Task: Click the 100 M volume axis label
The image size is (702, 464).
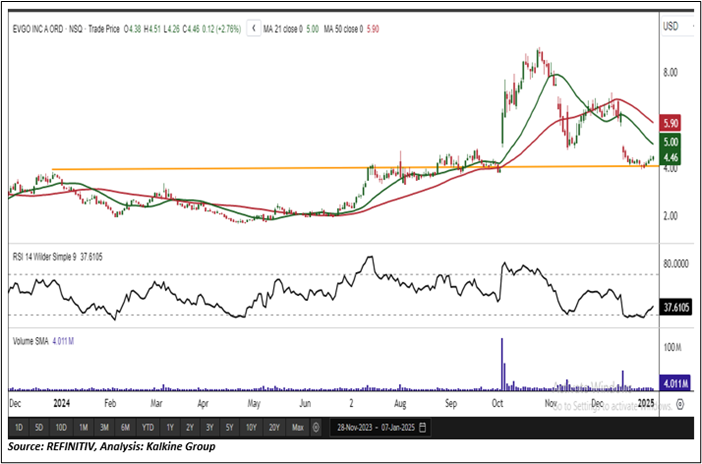Action: tap(674, 348)
